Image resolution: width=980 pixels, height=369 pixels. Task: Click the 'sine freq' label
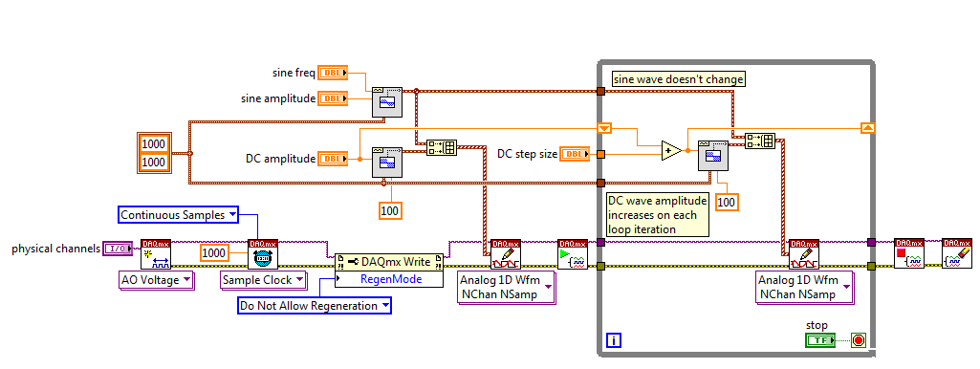(294, 73)
